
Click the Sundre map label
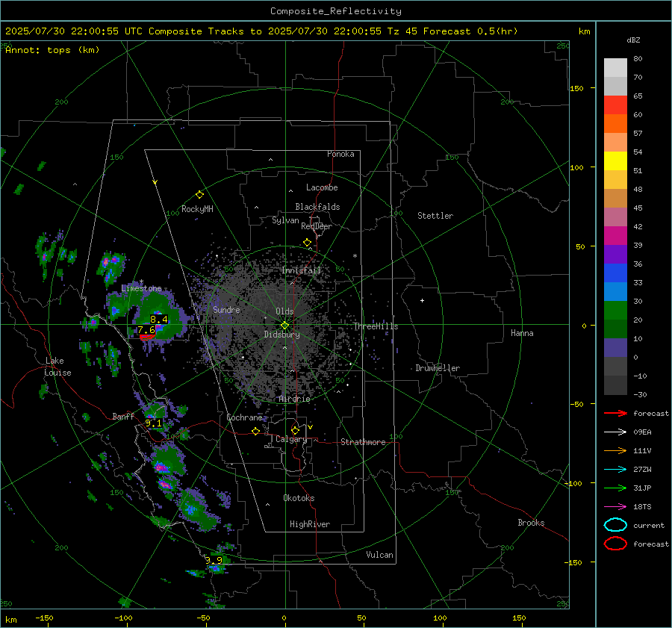226,310
